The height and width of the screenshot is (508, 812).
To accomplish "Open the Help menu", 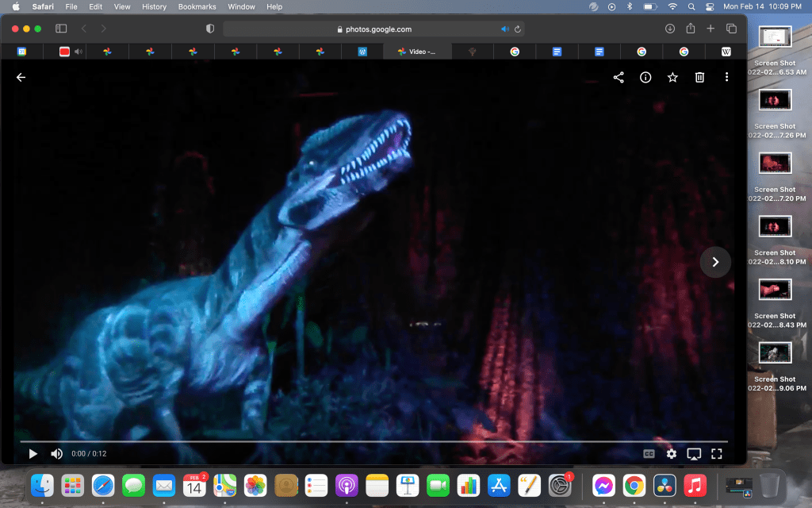I will point(274,6).
